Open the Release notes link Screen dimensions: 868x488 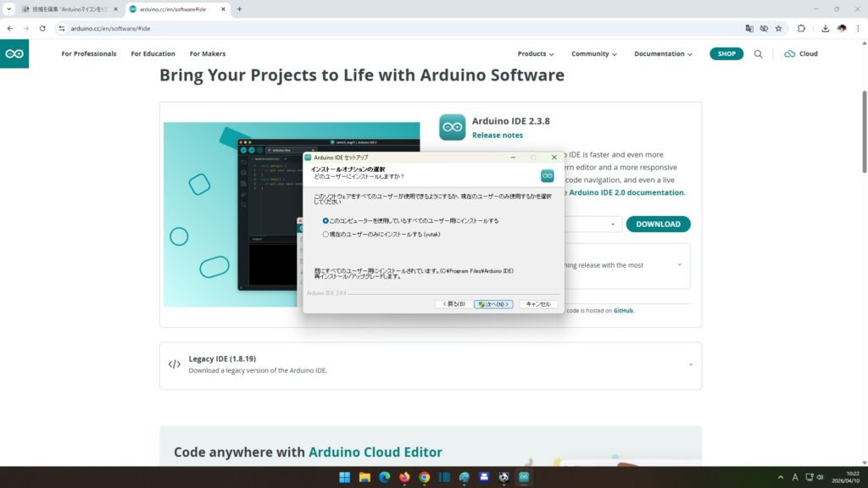497,135
